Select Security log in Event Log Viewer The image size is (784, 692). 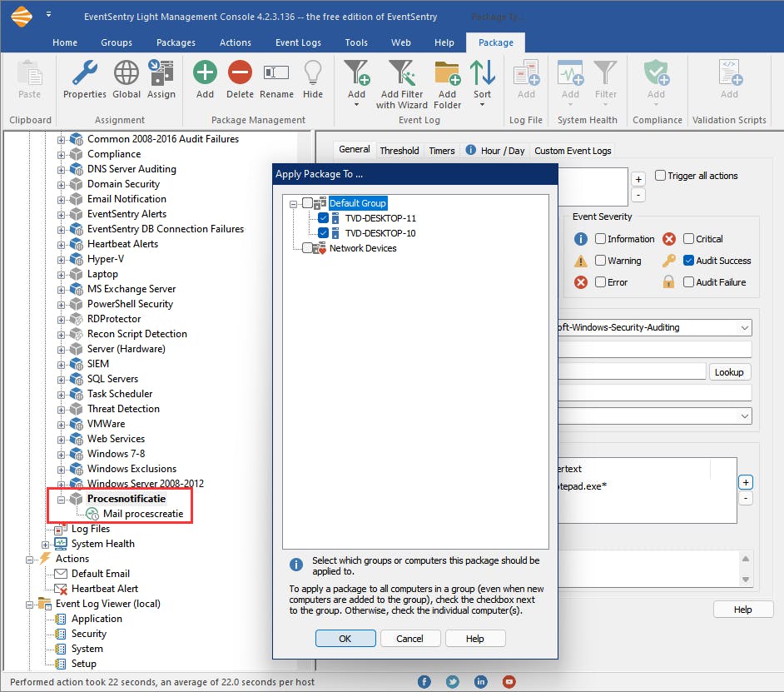[88, 634]
